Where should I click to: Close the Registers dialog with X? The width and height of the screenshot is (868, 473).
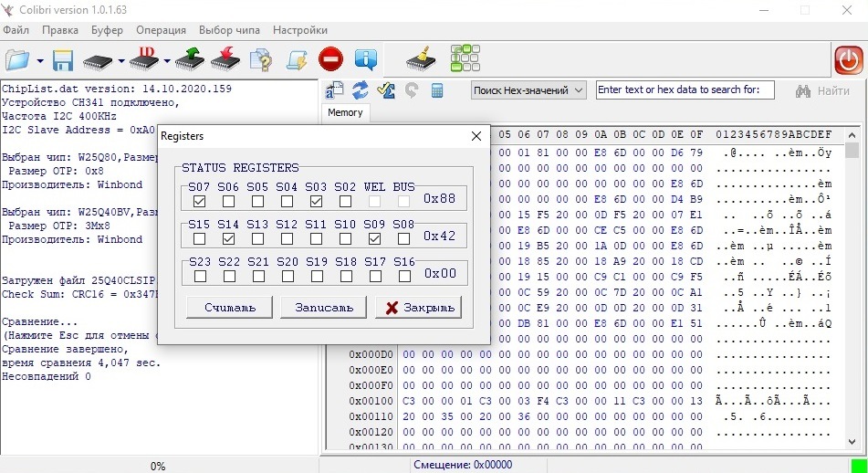tap(476, 136)
